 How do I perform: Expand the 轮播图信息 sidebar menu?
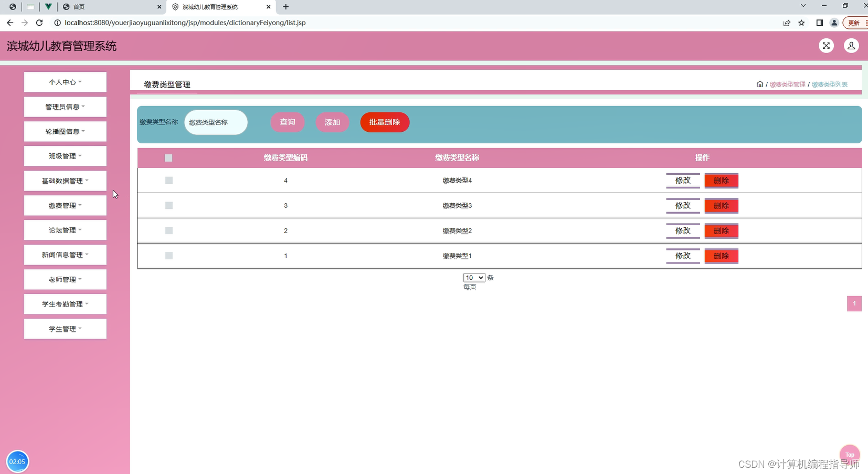pyautogui.click(x=65, y=132)
